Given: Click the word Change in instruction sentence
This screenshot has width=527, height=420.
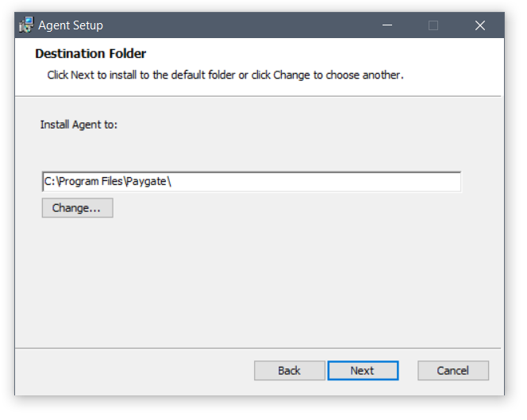Looking at the screenshot, I should pos(291,75).
